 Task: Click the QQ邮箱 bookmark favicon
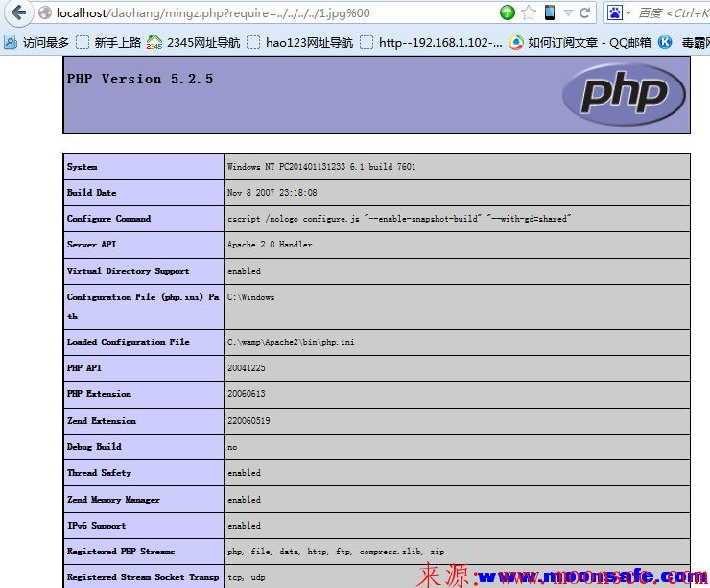point(516,42)
